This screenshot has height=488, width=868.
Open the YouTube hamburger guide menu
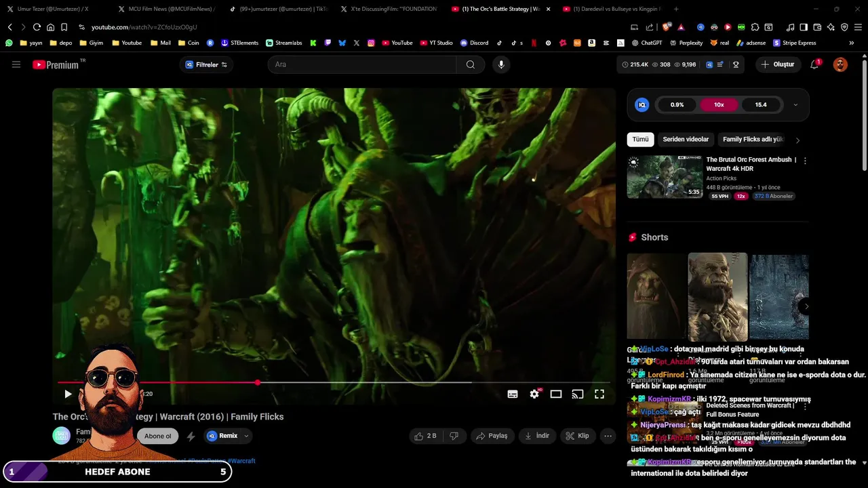tap(16, 64)
